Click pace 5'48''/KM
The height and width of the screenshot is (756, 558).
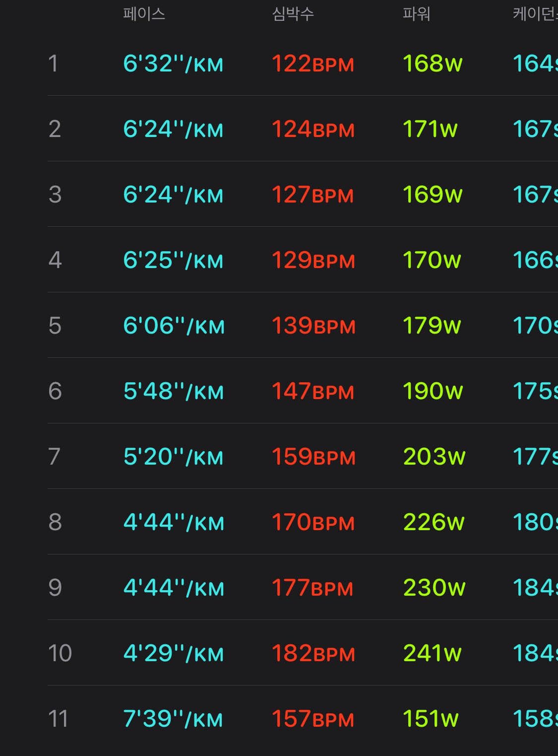(x=174, y=391)
